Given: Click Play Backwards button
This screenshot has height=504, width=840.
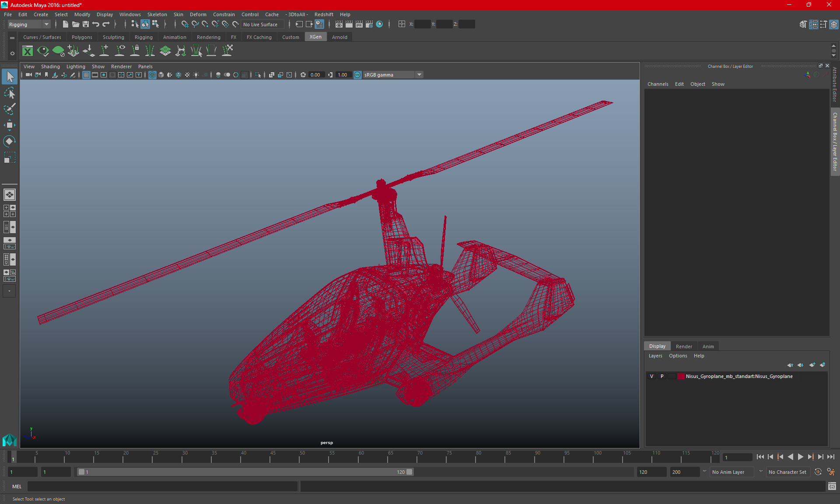Looking at the screenshot, I should tap(790, 457).
